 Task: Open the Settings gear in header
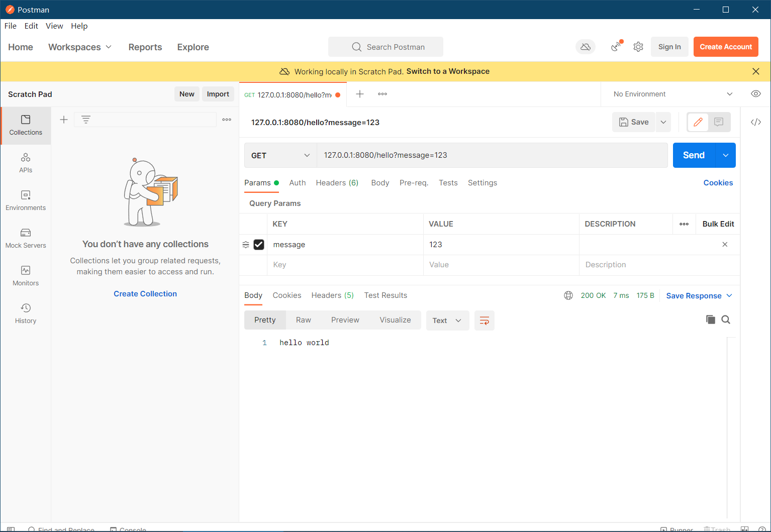pos(638,47)
